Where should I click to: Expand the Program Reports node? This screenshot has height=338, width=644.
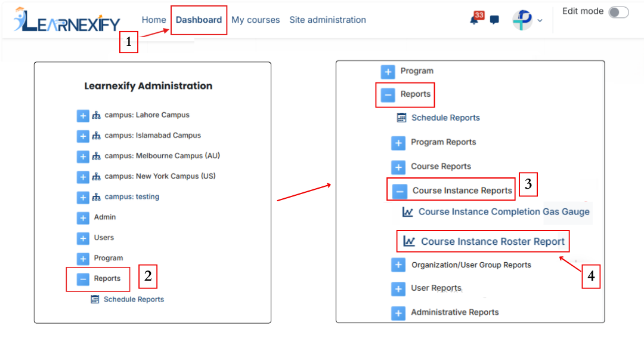(x=398, y=143)
